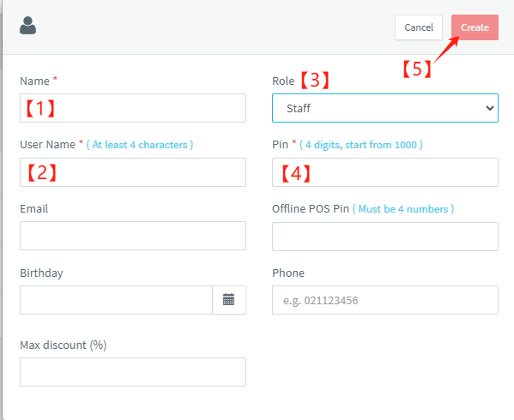514x420 pixels.
Task: Click the 'At least 4 characters' hint
Action: click(x=140, y=145)
